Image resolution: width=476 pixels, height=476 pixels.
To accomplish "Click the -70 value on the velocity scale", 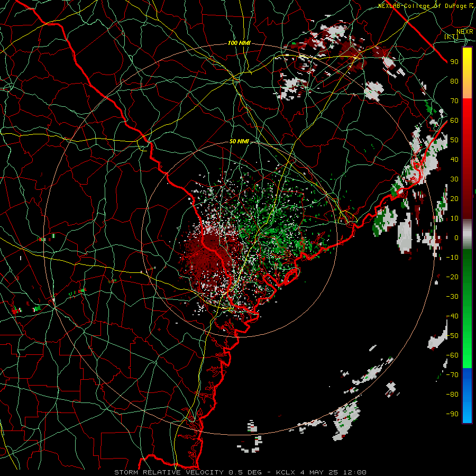I will pyautogui.click(x=452, y=375).
